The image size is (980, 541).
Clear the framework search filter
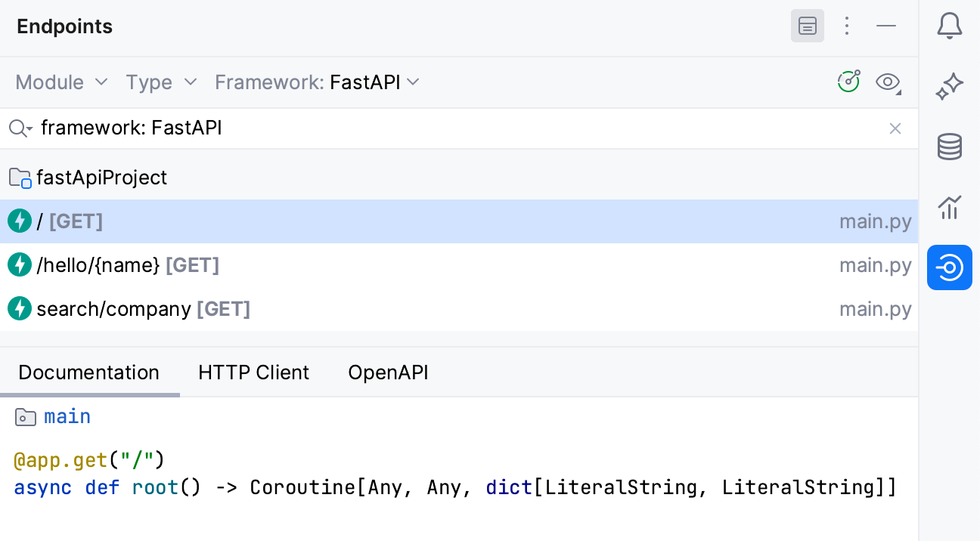[895, 128]
